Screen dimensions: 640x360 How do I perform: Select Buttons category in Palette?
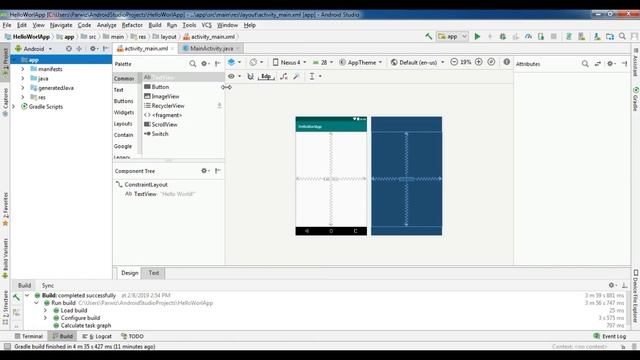[x=123, y=101]
